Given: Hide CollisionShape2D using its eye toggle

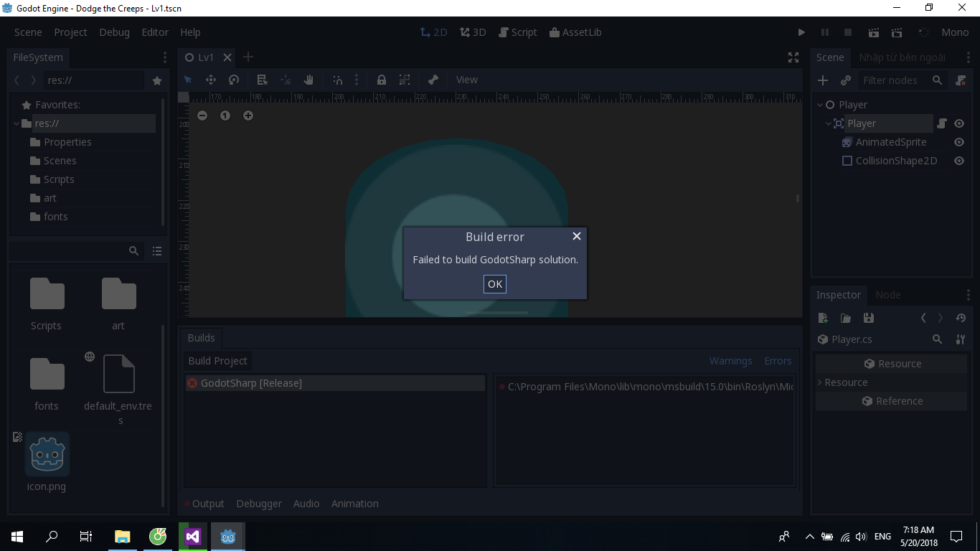Looking at the screenshot, I should click(959, 161).
